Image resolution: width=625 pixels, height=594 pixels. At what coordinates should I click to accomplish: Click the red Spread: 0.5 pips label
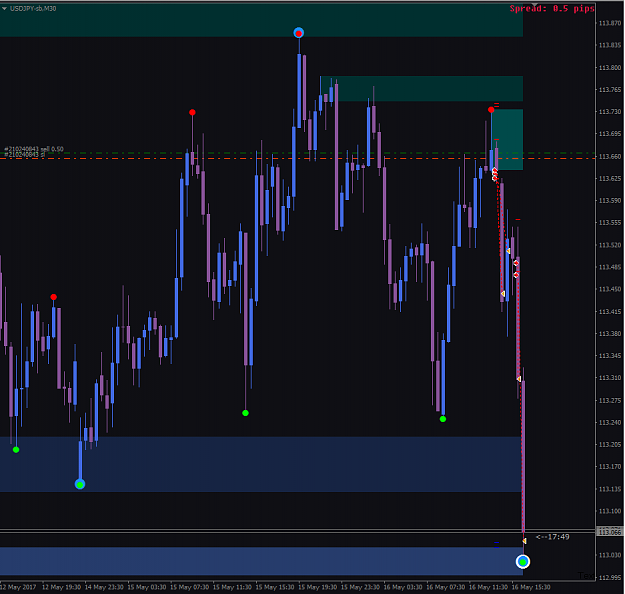coord(552,8)
